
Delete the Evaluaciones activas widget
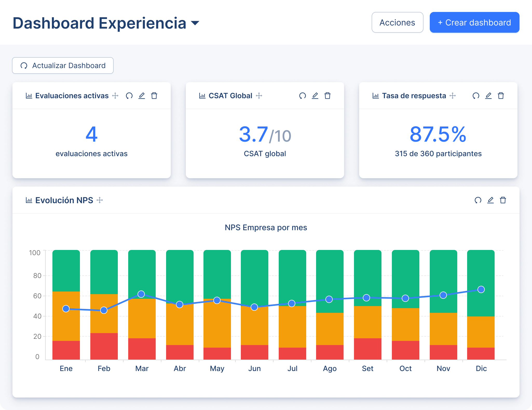154,96
